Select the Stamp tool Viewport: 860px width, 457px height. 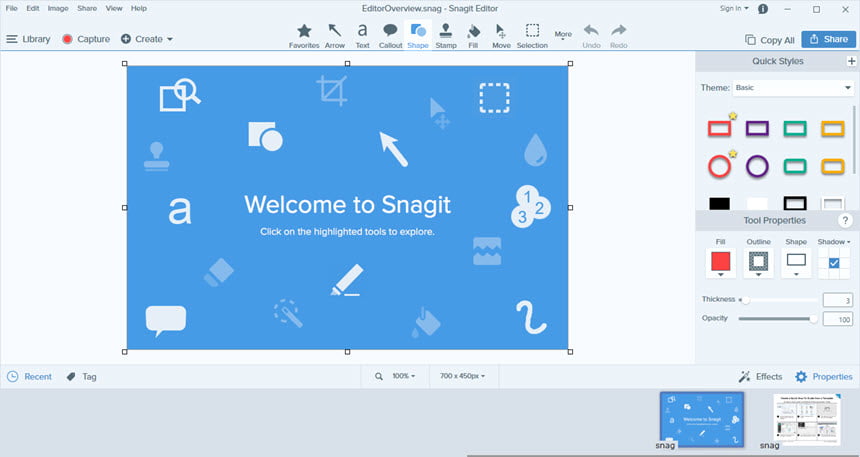point(446,36)
